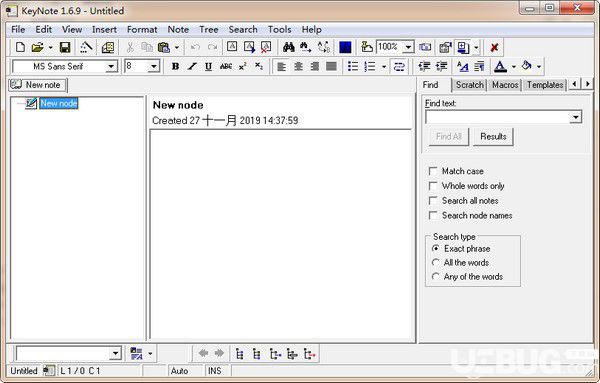Open the File menu
Screen dimensions: 600x383
tap(18, 29)
